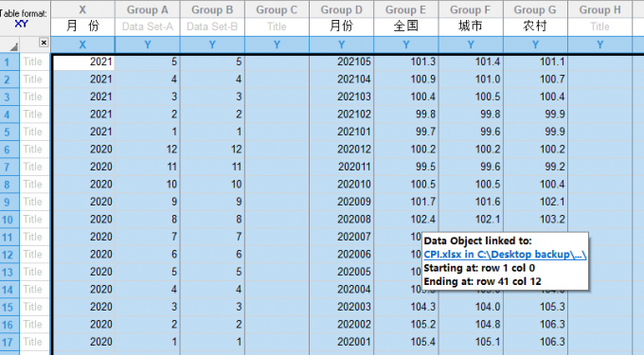The image size is (644, 355).
Task: Select the Group D column header
Action: (x=341, y=9)
